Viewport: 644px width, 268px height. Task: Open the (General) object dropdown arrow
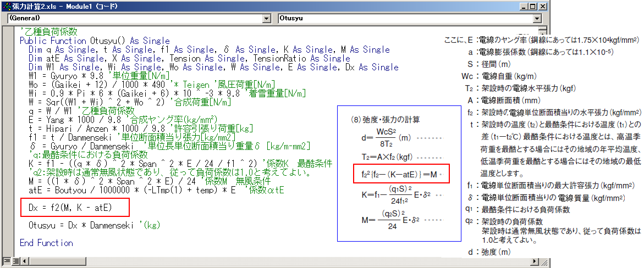coord(267,19)
